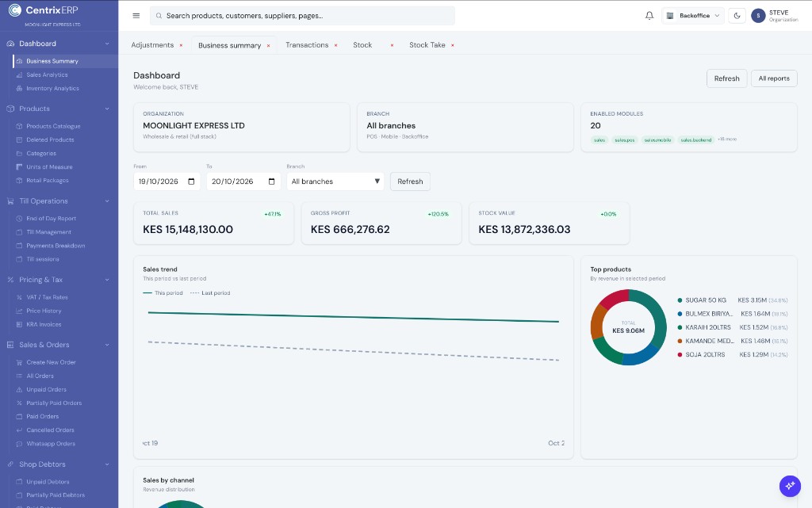Click the +18 more modules text
Viewport: 812px width, 508px height.
click(726, 139)
